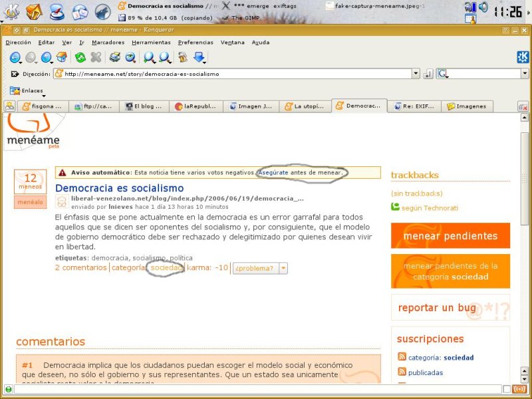Click the menéalo vote button
The image size is (532, 399).
point(30,201)
